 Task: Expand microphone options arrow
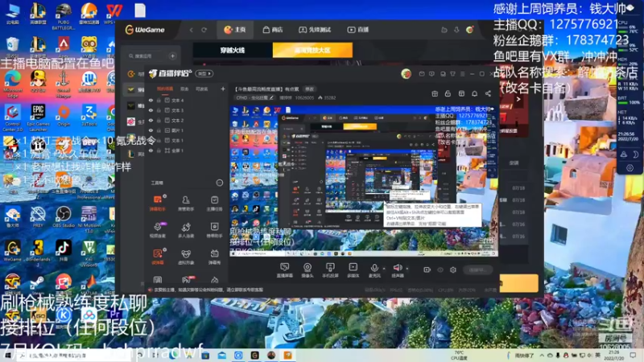coord(384,269)
